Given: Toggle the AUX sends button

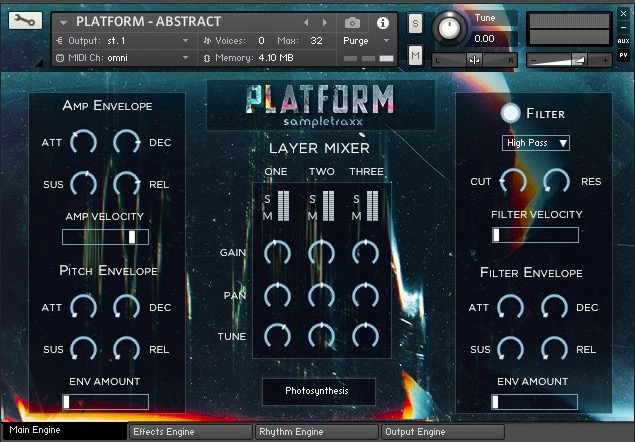Looking at the screenshot, I should (623, 41).
